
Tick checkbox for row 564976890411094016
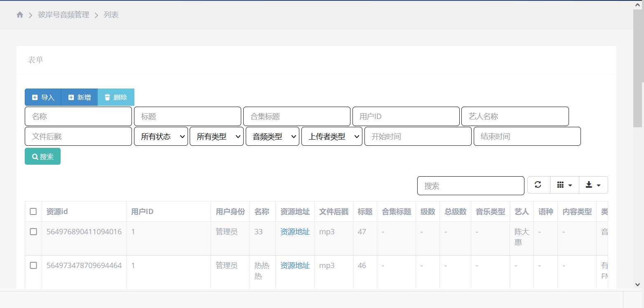(33, 232)
